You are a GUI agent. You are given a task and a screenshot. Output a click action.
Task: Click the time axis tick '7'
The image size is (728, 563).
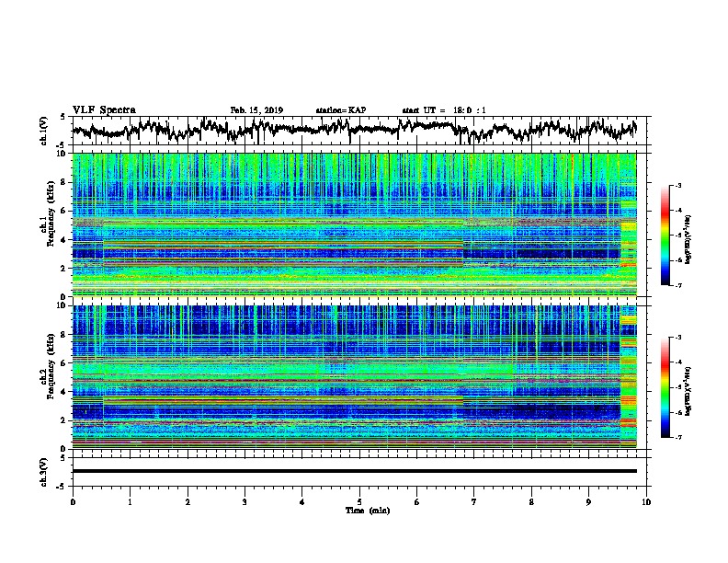click(x=474, y=502)
